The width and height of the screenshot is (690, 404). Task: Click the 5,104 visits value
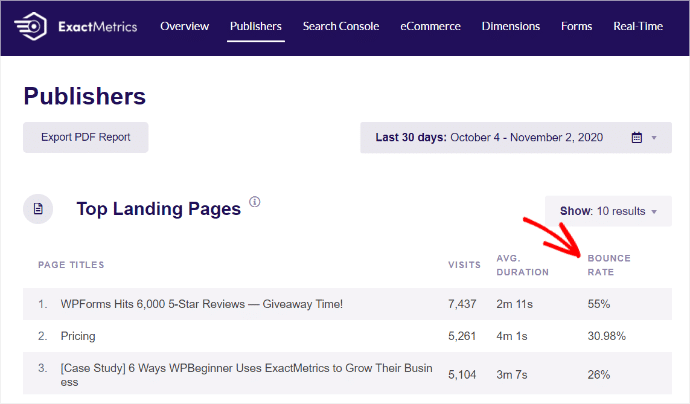click(462, 375)
